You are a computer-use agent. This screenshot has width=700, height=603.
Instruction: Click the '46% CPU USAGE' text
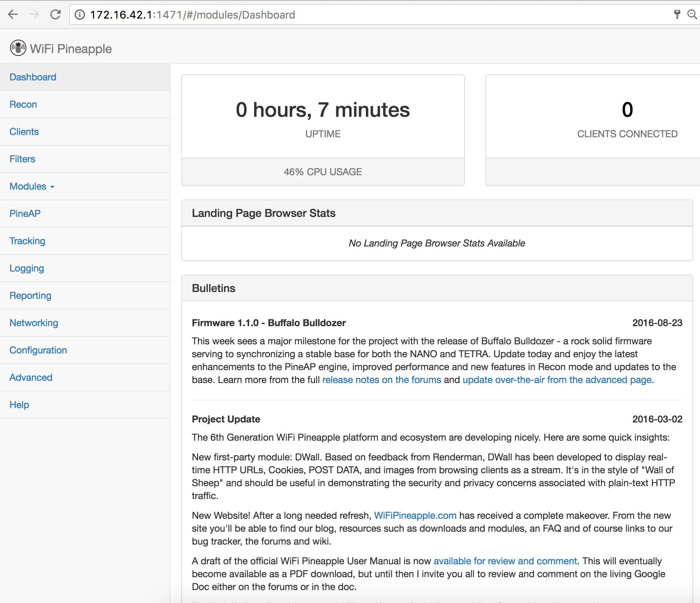click(323, 172)
